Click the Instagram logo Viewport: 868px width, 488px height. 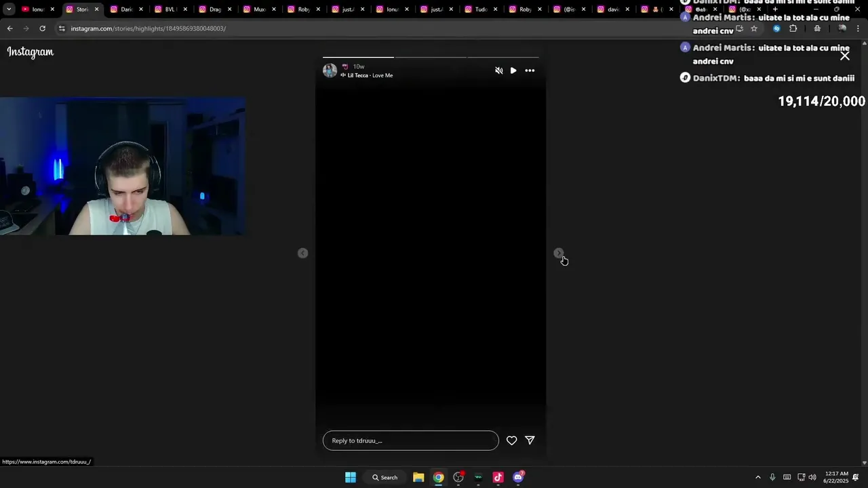[x=31, y=52]
